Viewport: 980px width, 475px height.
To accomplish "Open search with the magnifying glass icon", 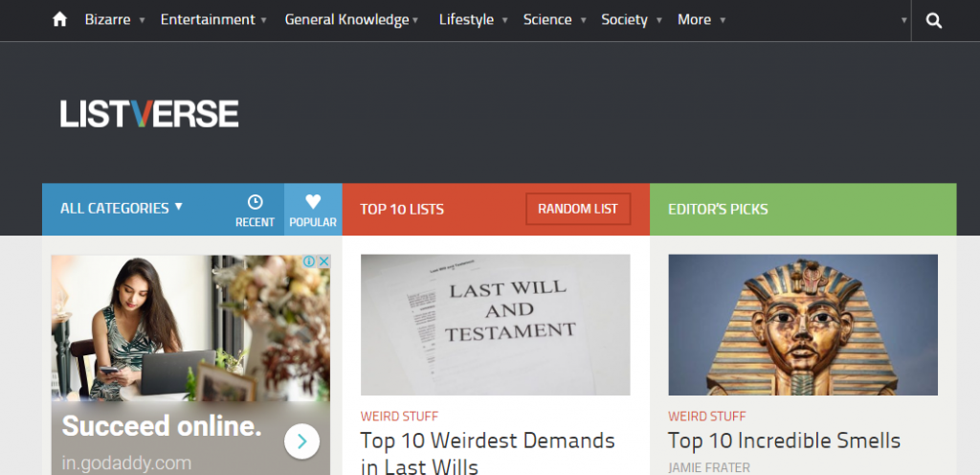I will tap(934, 20).
